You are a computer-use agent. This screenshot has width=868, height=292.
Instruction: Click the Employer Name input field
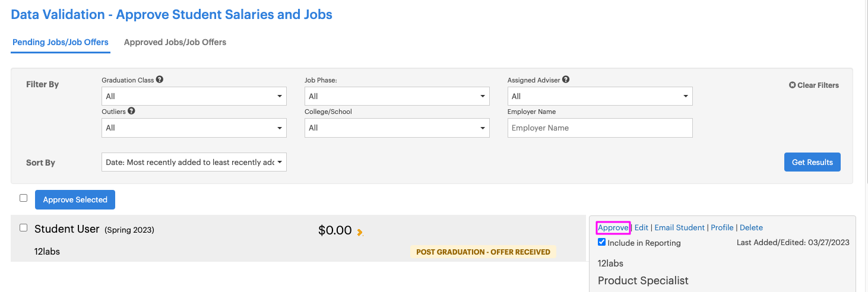coord(600,128)
